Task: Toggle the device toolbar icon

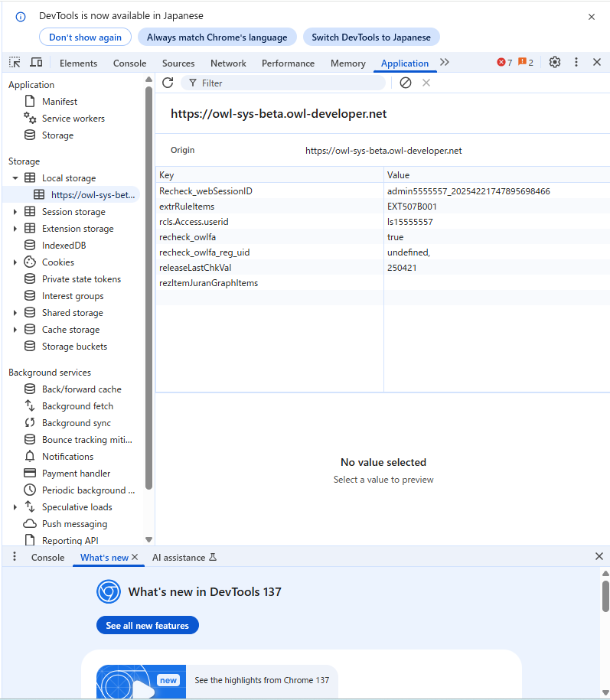Action: pyautogui.click(x=36, y=63)
